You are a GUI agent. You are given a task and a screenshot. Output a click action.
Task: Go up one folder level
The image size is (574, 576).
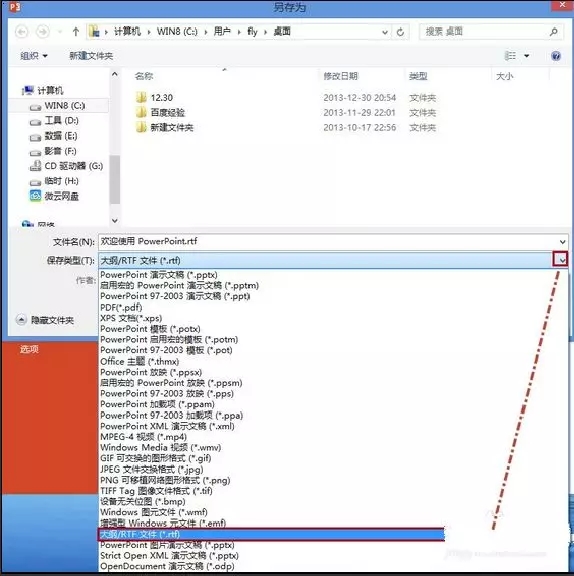(x=76, y=32)
